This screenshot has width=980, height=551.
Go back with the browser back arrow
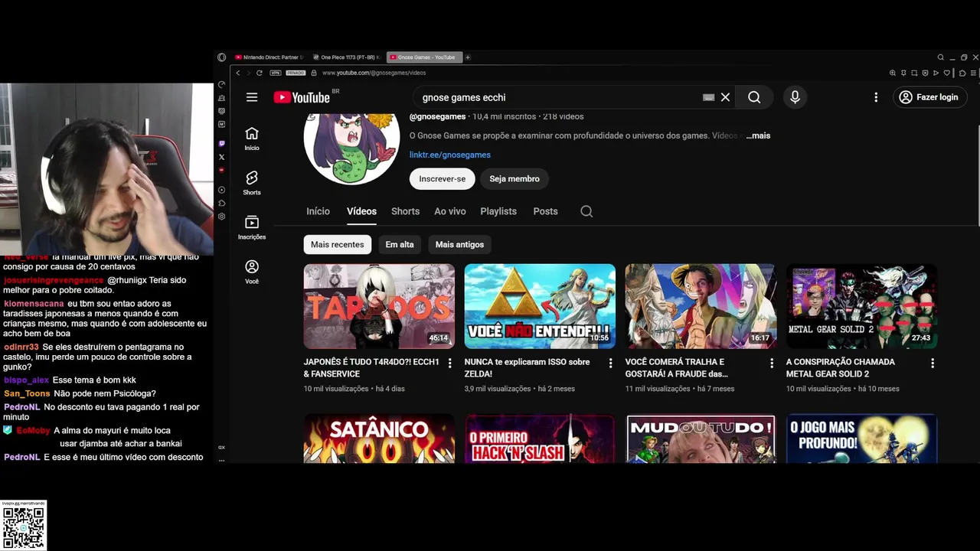click(x=238, y=73)
